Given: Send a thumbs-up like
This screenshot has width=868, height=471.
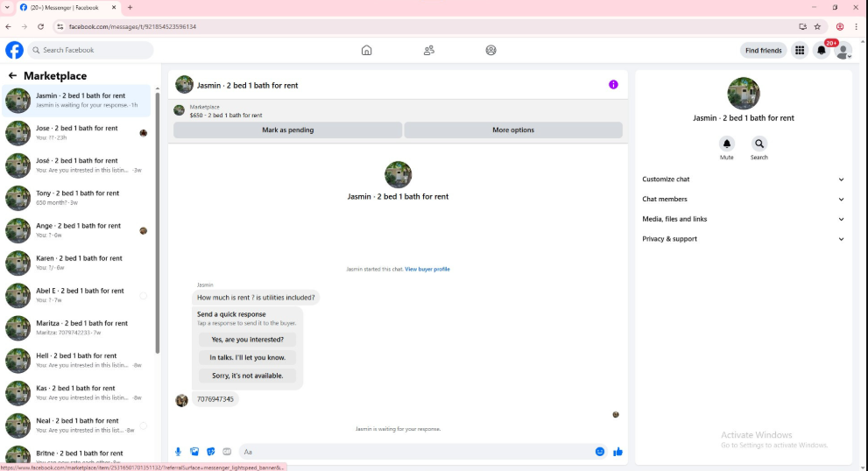Looking at the screenshot, I should pos(617,452).
